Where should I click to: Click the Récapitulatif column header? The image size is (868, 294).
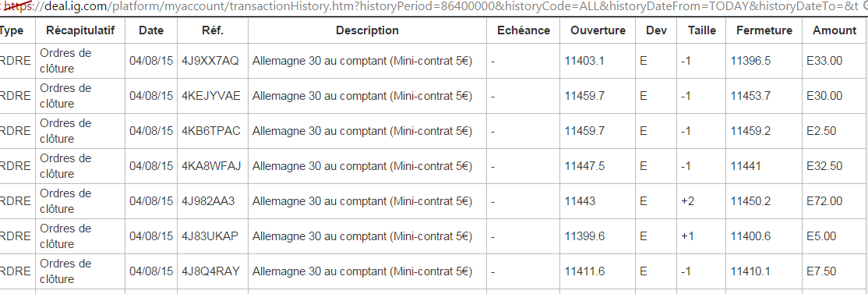80,30
